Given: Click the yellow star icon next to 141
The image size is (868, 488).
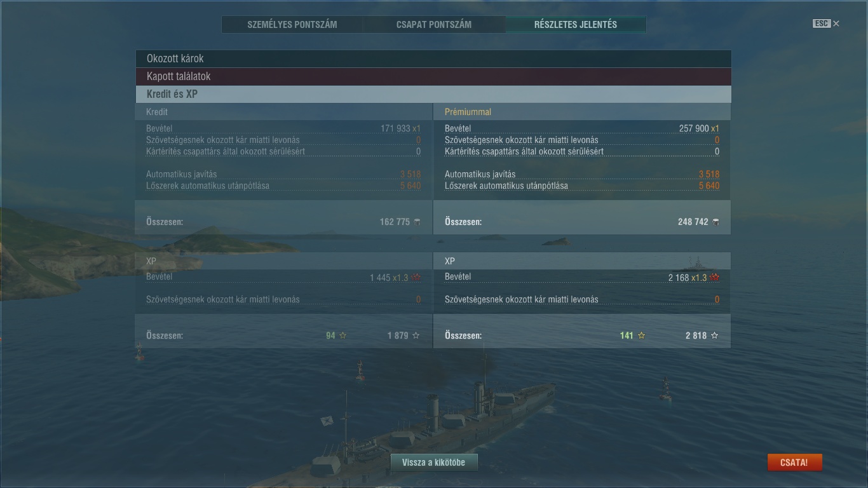Looking at the screenshot, I should (x=641, y=335).
